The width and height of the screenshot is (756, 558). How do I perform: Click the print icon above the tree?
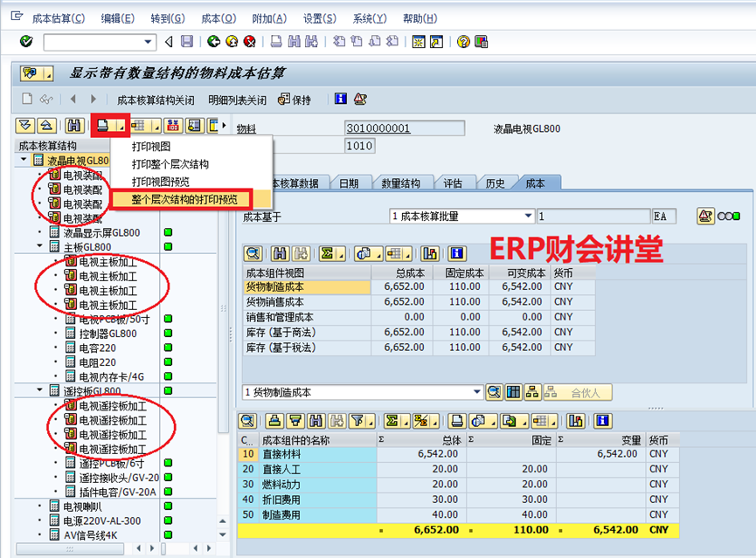[103, 126]
